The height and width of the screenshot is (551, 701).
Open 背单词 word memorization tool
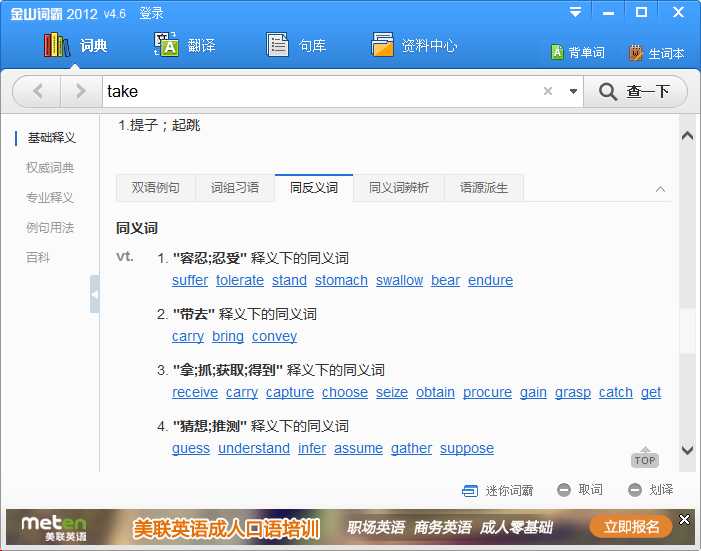point(578,53)
